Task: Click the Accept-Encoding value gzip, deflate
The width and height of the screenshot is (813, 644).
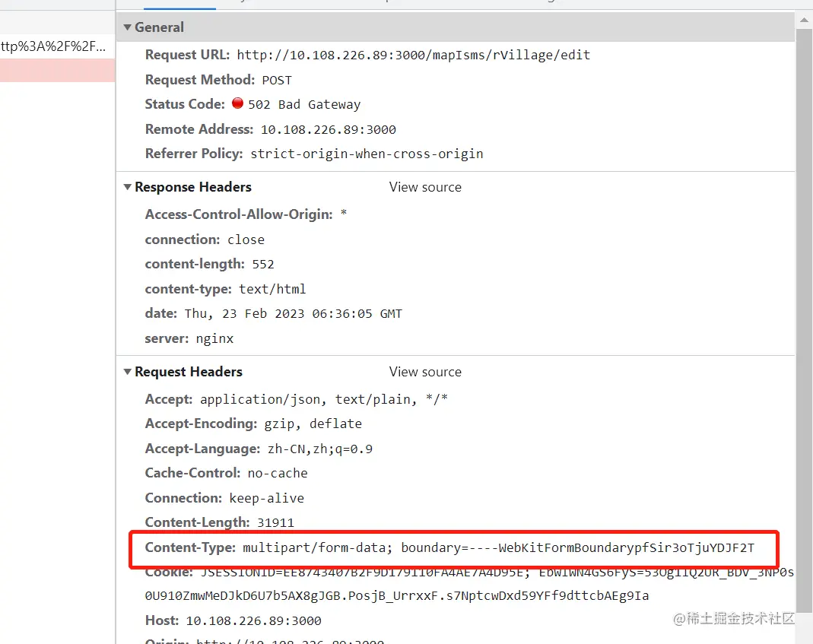Action: click(313, 424)
